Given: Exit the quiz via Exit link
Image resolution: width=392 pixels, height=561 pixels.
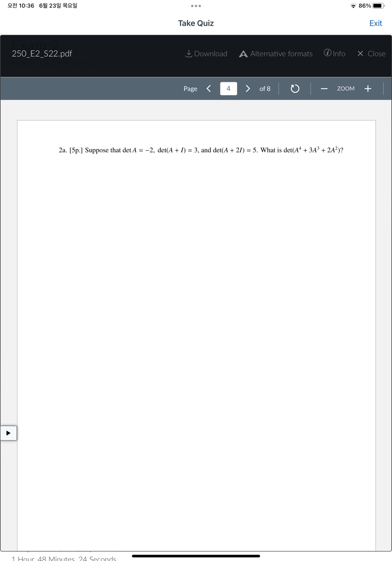Looking at the screenshot, I should (376, 23).
